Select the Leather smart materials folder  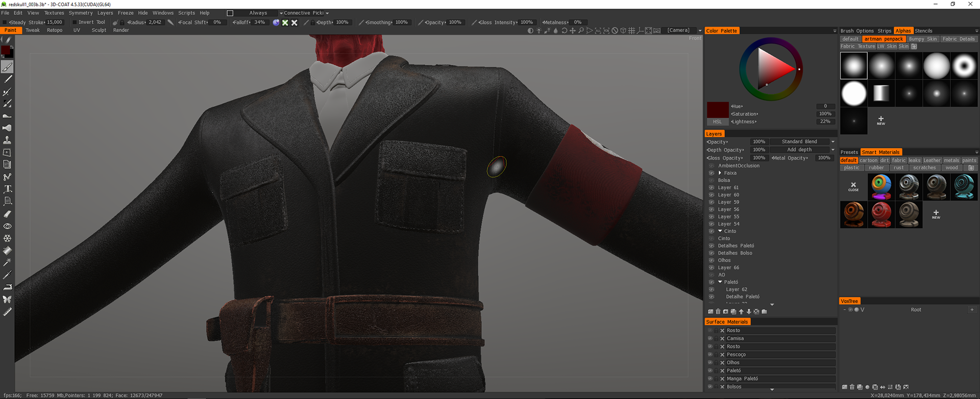(932, 160)
